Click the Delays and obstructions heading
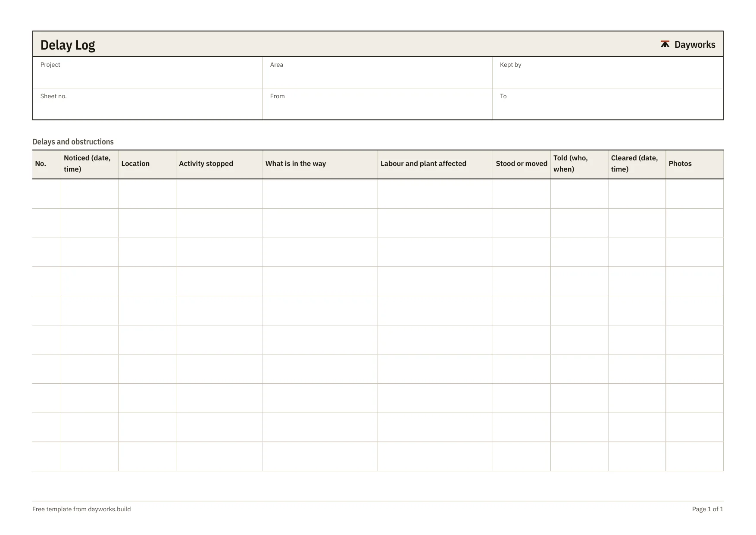Viewport: 756px width, 535px height. click(73, 142)
